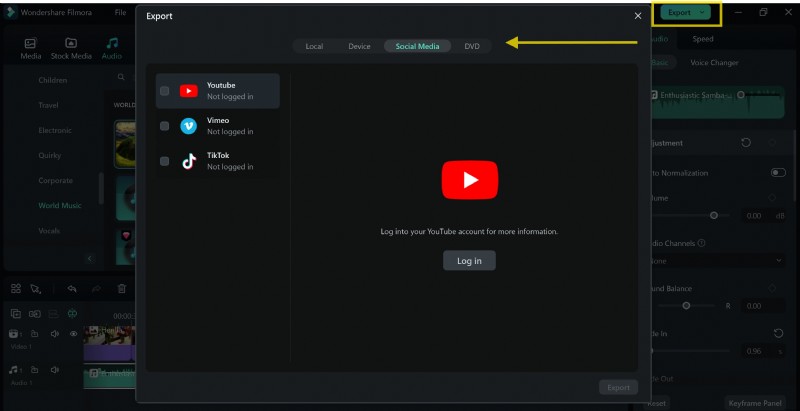
Task: Switch to the Local export tab
Action: 314,46
